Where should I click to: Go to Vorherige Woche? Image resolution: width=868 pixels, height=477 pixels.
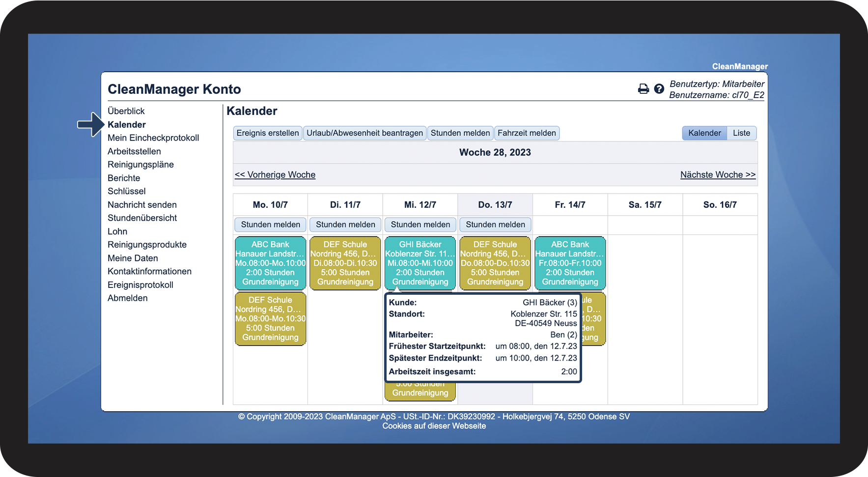[275, 175]
